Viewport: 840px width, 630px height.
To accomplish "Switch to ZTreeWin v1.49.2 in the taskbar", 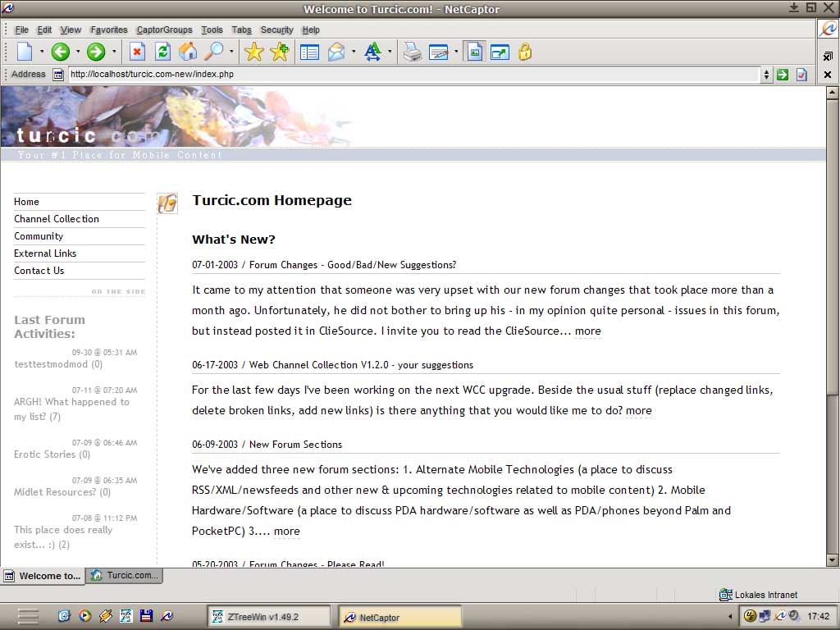I will pos(269,617).
